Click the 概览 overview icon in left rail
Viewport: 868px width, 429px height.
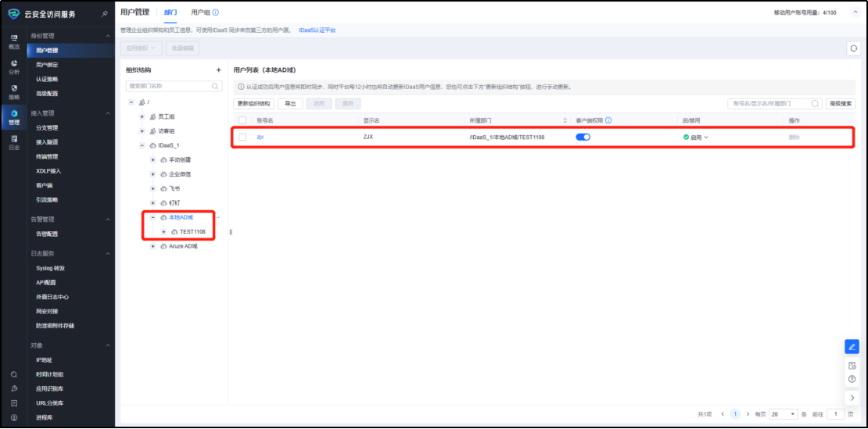(x=13, y=41)
